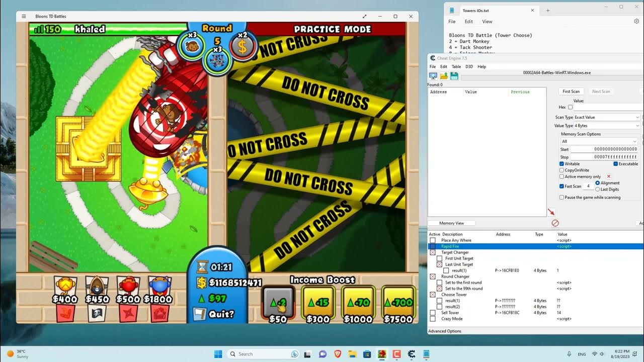Enable the CopyOnWrite checkbox
The width and height of the screenshot is (644, 362).
click(x=561, y=170)
